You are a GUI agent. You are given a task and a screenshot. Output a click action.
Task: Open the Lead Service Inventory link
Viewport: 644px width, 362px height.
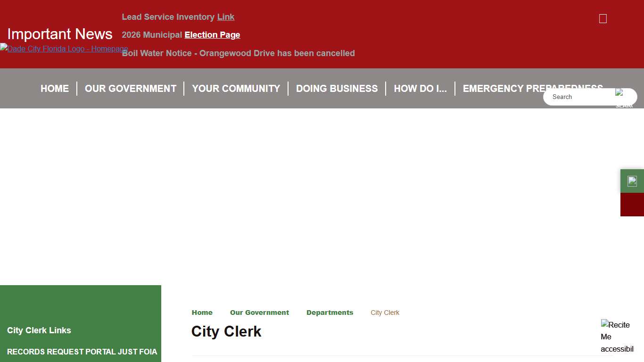point(226,17)
